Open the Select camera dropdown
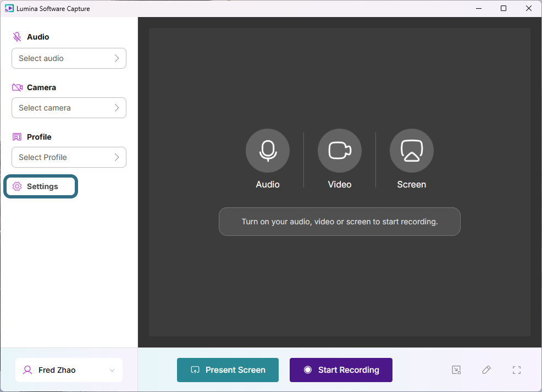The width and height of the screenshot is (542, 392). tap(69, 108)
